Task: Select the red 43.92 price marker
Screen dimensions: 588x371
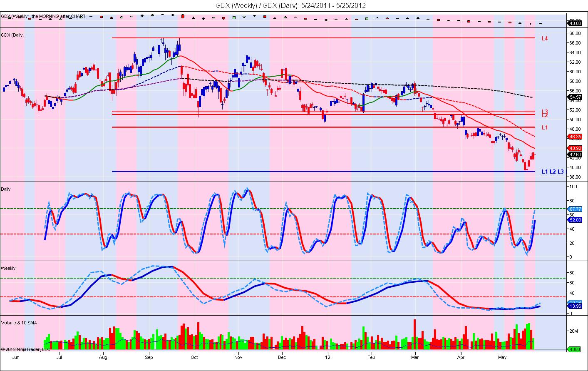Action: [x=575, y=148]
